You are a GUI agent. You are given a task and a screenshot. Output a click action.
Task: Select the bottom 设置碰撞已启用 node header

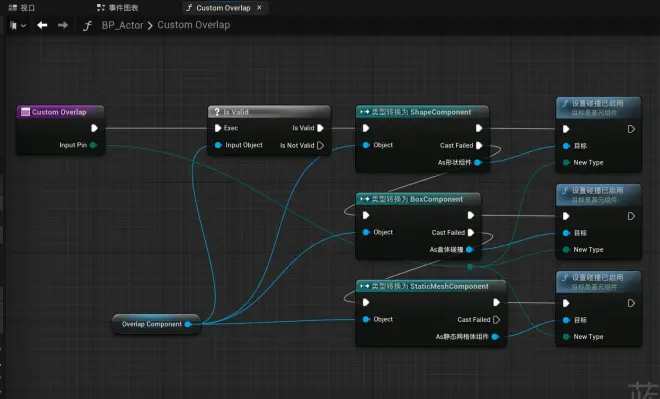pos(599,282)
